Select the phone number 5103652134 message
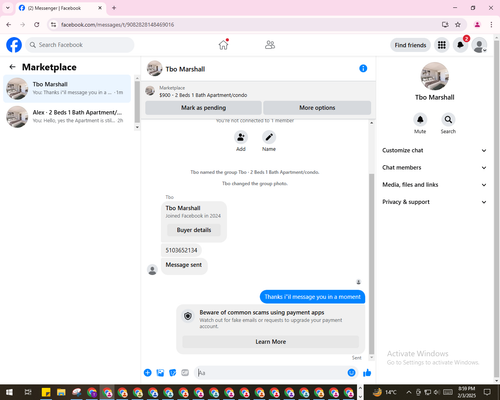This screenshot has height=400, width=500. [181, 250]
